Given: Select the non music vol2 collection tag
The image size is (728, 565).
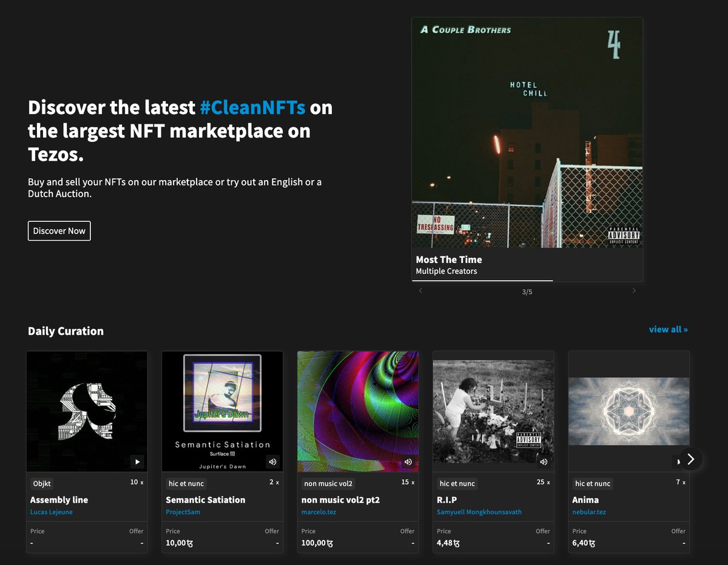Looking at the screenshot, I should 328,484.
